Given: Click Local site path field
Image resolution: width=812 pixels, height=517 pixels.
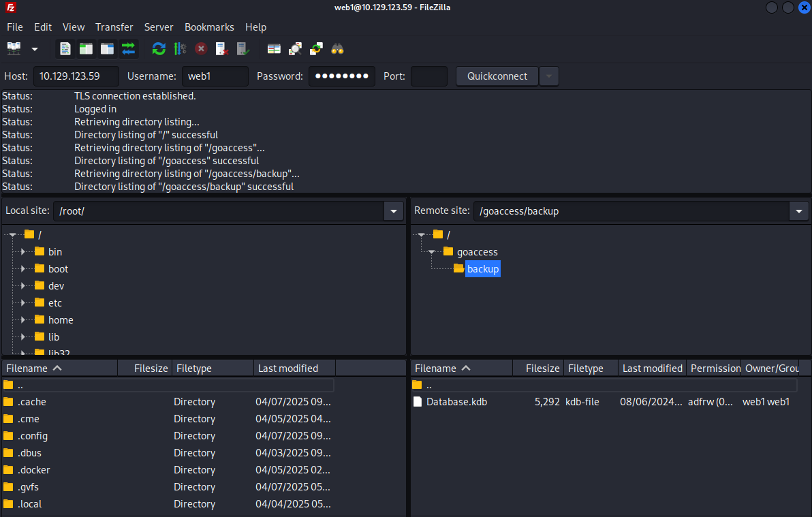Looking at the screenshot, I should 219,211.
